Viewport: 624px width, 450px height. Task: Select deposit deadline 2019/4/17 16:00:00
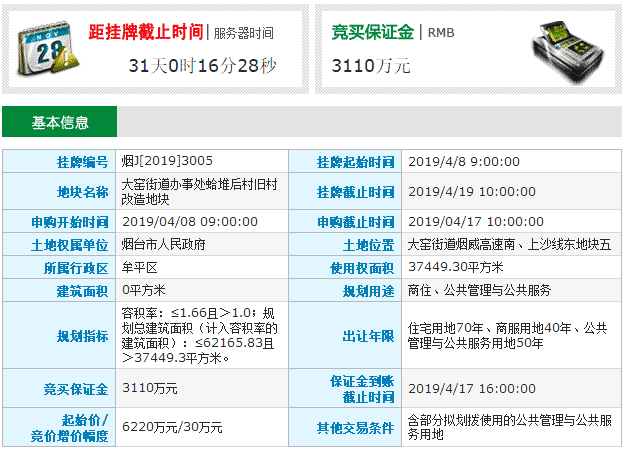(x=472, y=388)
